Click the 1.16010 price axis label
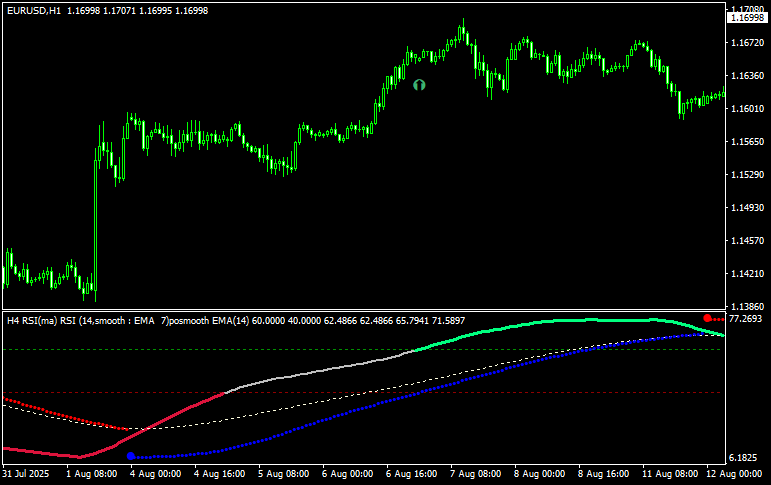The width and height of the screenshot is (771, 485). (x=747, y=109)
